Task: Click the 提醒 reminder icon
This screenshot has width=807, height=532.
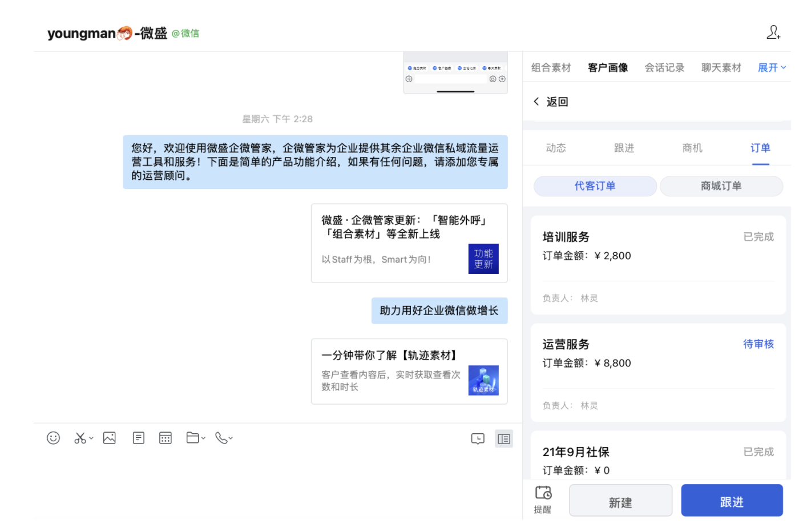Action: pyautogui.click(x=543, y=499)
